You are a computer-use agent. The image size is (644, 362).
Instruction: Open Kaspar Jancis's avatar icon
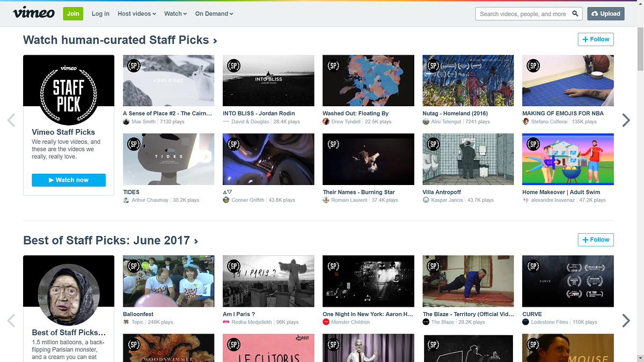point(426,200)
